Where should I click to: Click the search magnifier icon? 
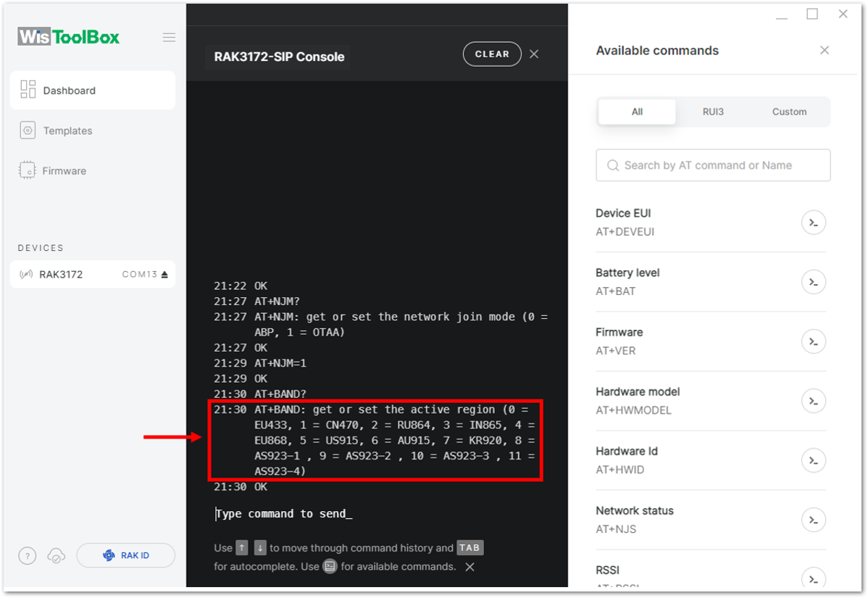click(613, 165)
